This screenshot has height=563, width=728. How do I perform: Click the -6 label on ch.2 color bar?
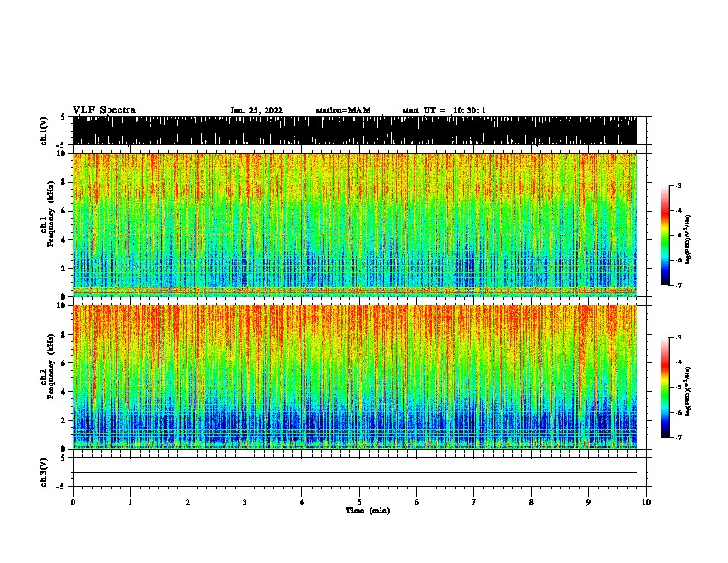[x=677, y=412]
